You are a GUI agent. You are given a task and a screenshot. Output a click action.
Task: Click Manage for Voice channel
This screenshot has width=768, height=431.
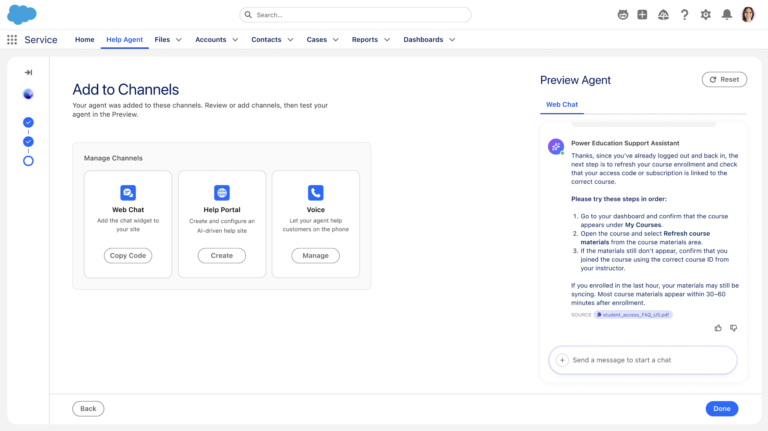(x=315, y=256)
